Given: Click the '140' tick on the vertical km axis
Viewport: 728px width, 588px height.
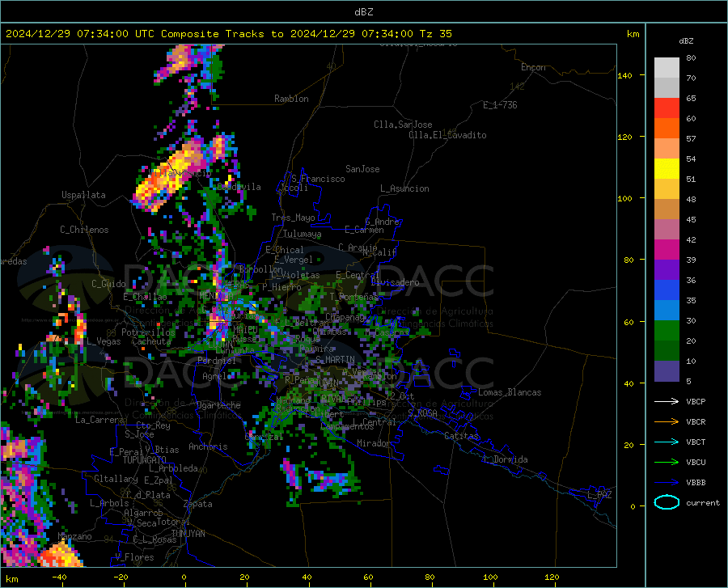Looking at the screenshot, I should (x=625, y=75).
